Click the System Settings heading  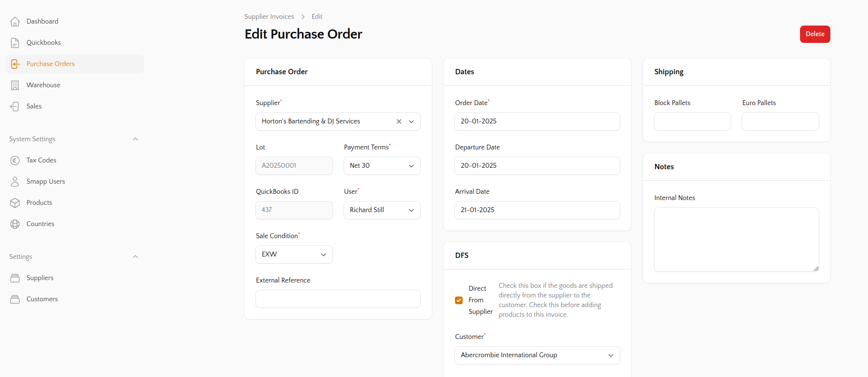[x=32, y=139]
